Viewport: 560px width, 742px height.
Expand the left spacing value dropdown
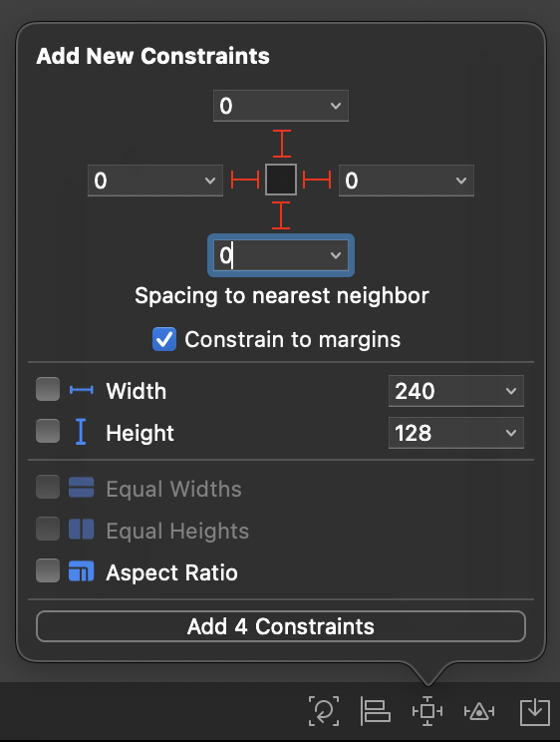point(210,181)
